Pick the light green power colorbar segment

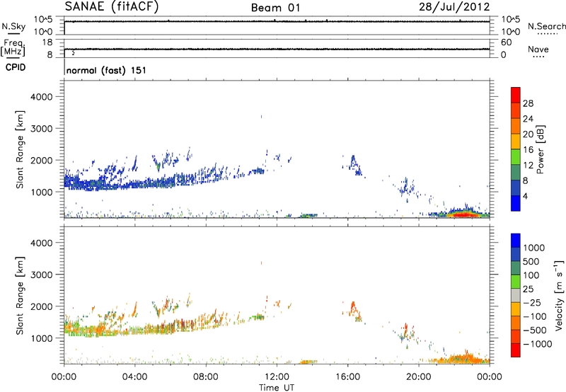pos(516,157)
